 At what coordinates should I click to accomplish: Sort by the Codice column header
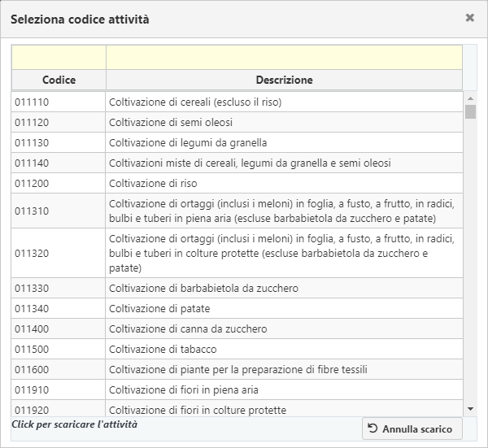[59, 80]
